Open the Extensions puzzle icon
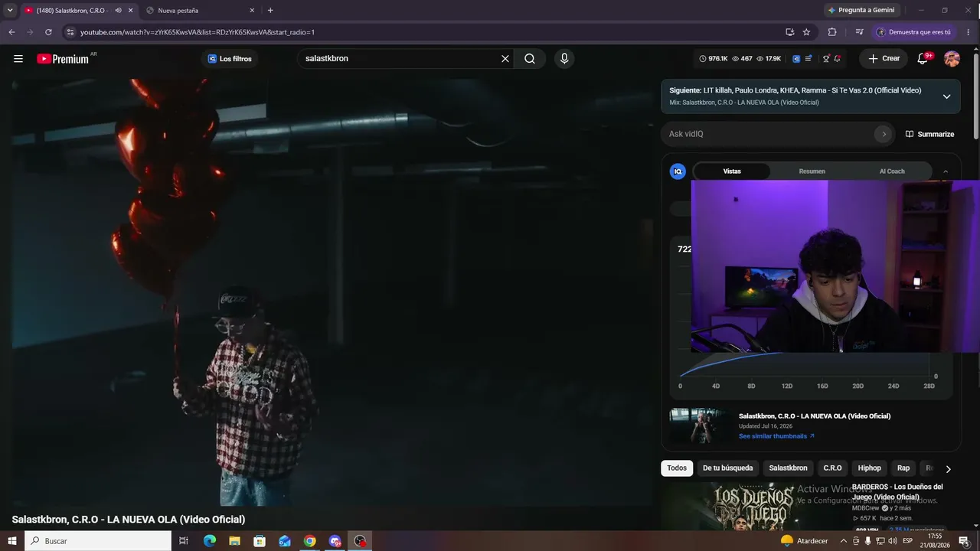Screen dimensions: 980x551 [x=832, y=32]
